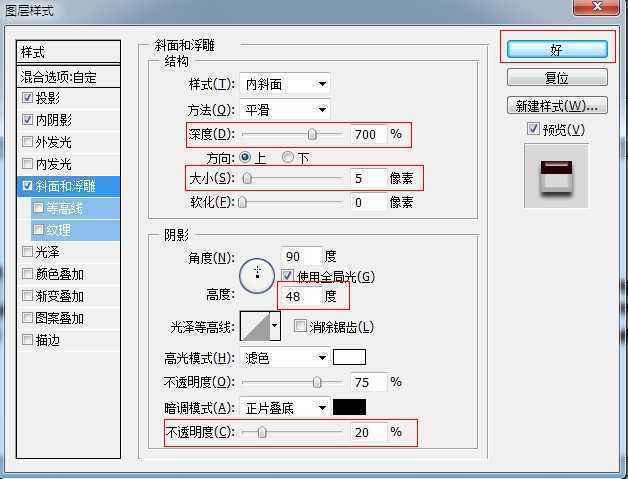Select the 投影 entry label in list
This screenshot has height=479, width=628.
pyautogui.click(x=48, y=98)
